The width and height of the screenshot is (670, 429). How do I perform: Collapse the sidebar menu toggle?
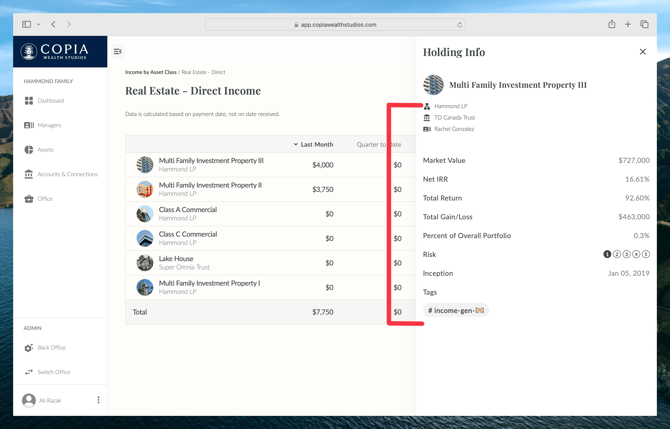118,52
